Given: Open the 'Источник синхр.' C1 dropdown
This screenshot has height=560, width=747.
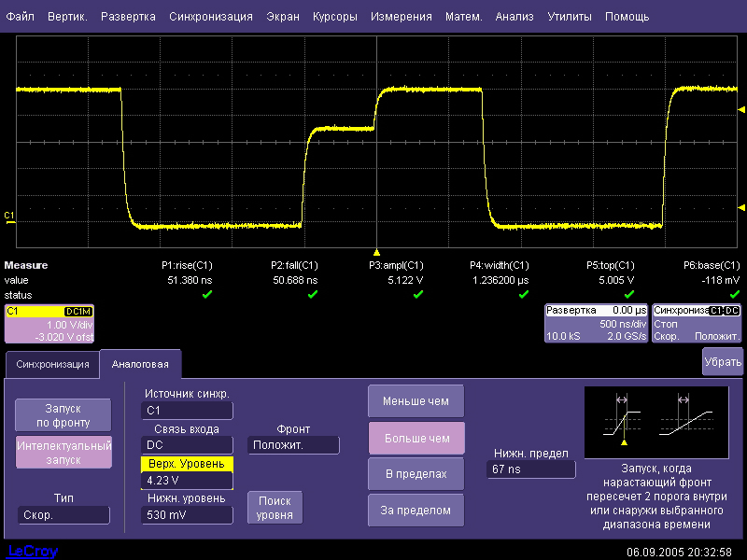Looking at the screenshot, I should [x=187, y=410].
